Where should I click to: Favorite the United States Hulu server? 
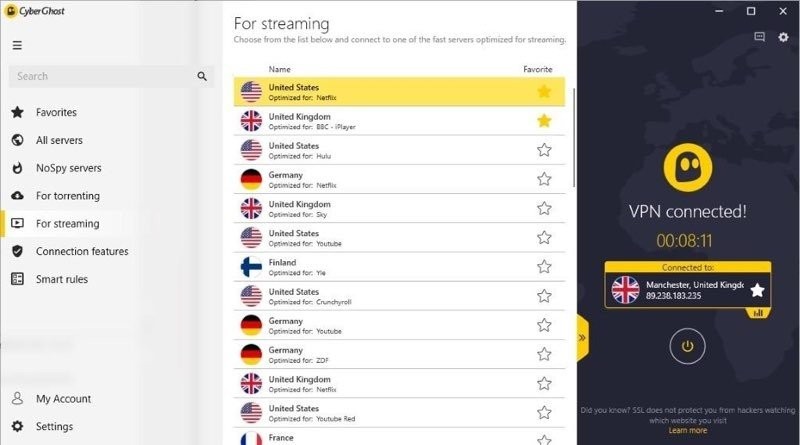(544, 150)
